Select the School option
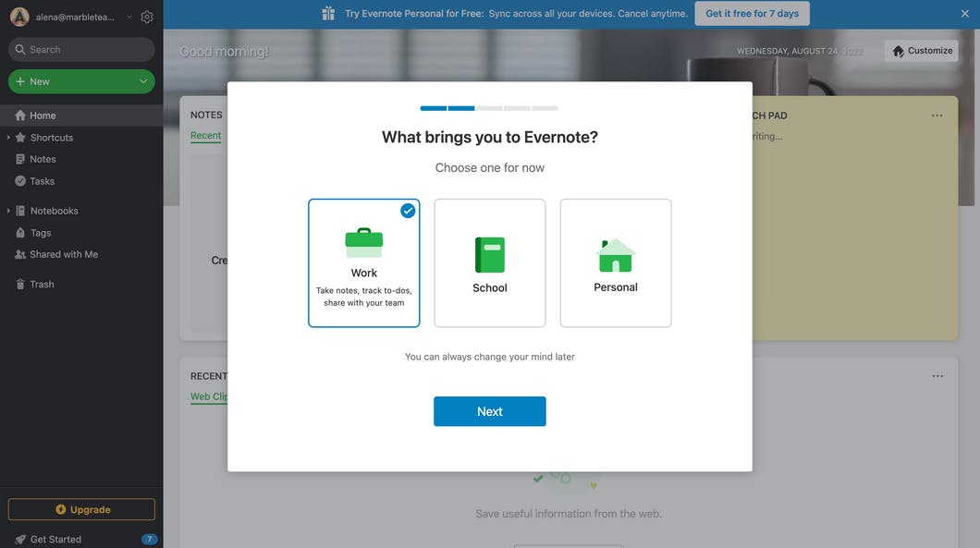This screenshot has width=980, height=548. pos(489,262)
